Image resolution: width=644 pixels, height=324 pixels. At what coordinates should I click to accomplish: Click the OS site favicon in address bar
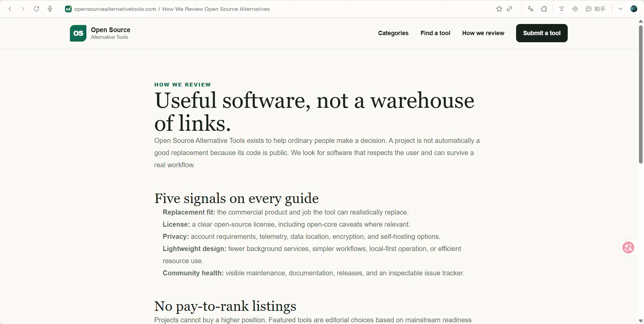(68, 9)
